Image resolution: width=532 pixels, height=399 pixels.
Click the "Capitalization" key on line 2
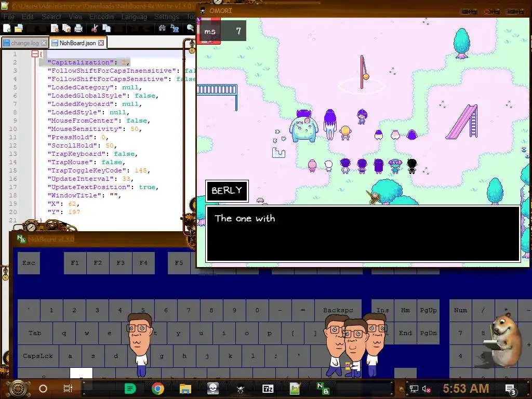pyautogui.click(x=81, y=62)
